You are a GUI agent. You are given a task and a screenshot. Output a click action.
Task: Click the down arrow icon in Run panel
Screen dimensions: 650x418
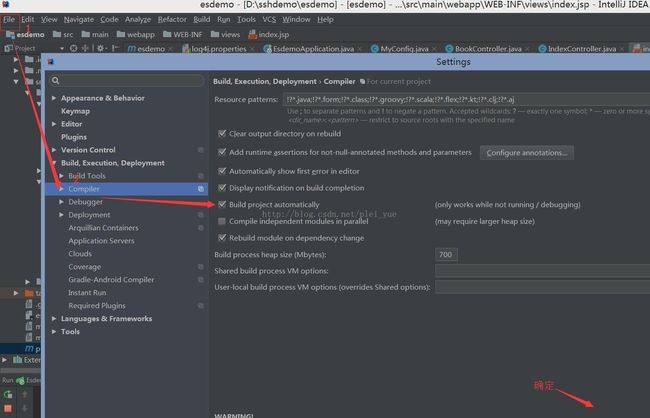click(24, 408)
